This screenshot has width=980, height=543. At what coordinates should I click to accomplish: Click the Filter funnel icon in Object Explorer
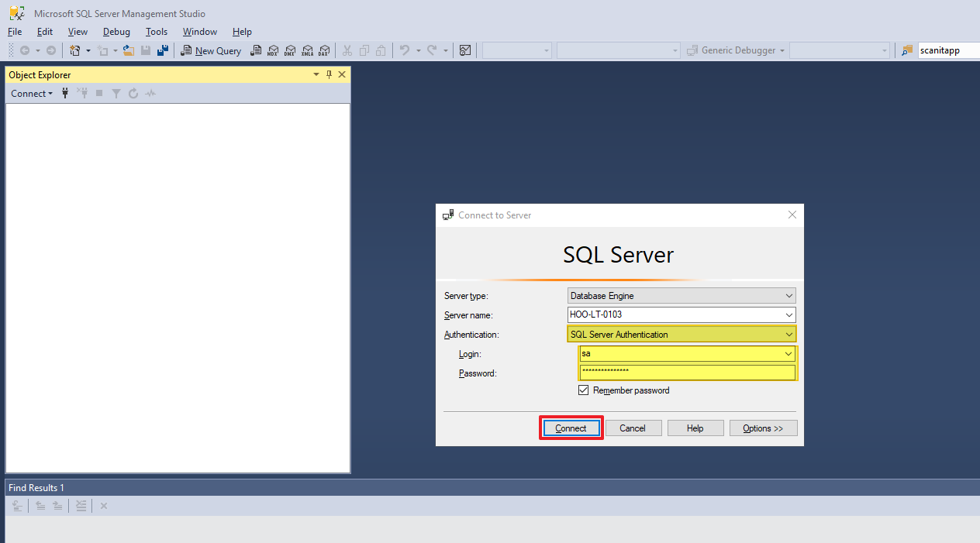point(116,93)
